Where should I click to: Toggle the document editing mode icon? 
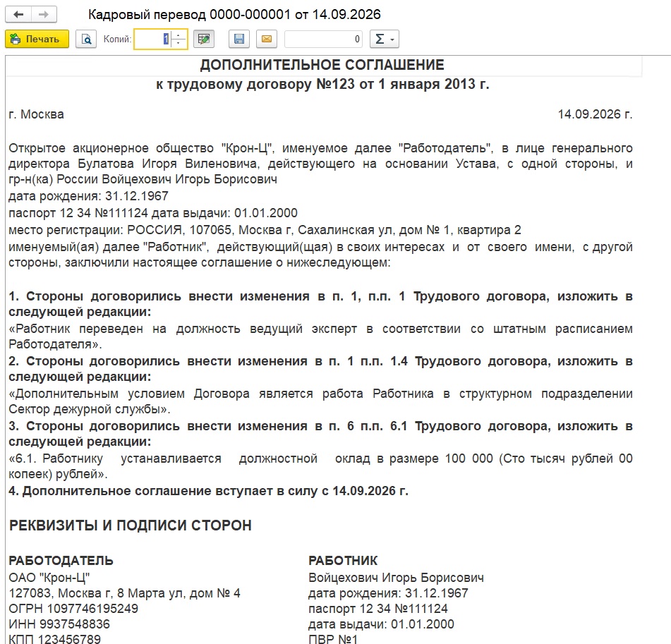[204, 39]
